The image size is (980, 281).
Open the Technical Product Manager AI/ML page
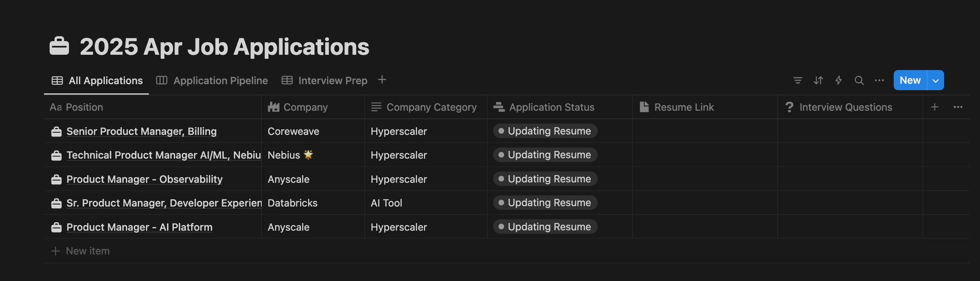click(x=164, y=155)
